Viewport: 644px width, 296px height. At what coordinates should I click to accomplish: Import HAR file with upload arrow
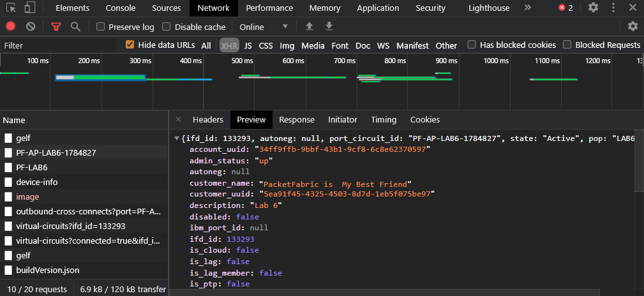pyautogui.click(x=310, y=27)
